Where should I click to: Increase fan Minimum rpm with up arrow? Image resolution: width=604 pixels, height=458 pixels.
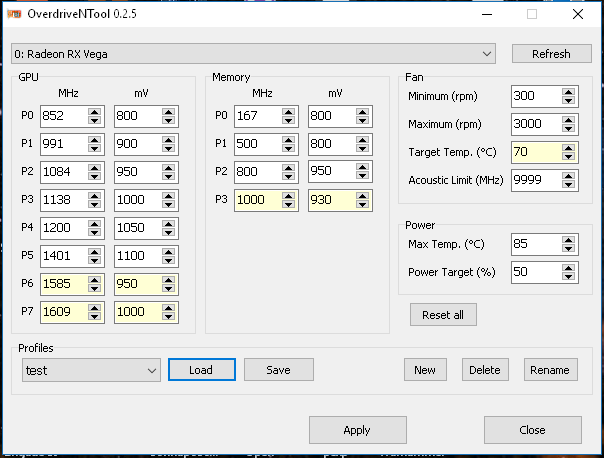tap(568, 92)
